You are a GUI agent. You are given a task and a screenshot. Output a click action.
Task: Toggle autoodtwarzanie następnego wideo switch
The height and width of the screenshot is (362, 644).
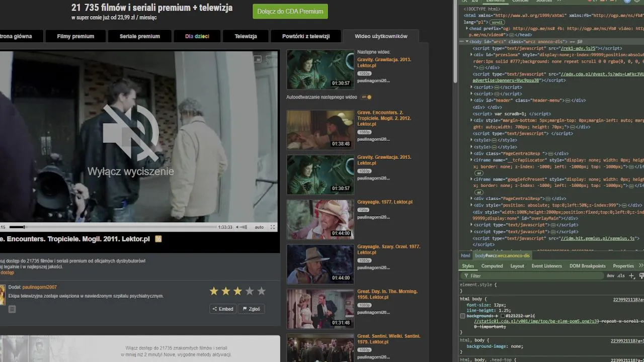(366, 97)
